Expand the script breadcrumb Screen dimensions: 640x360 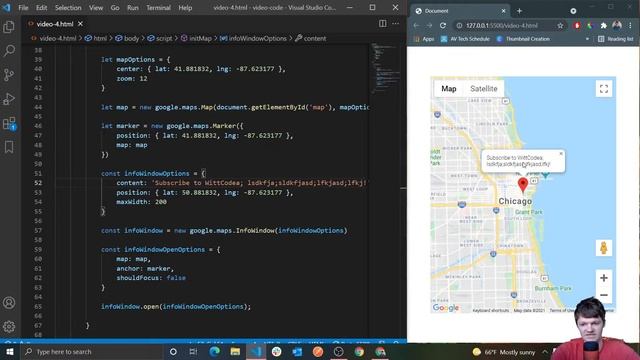tap(160, 38)
